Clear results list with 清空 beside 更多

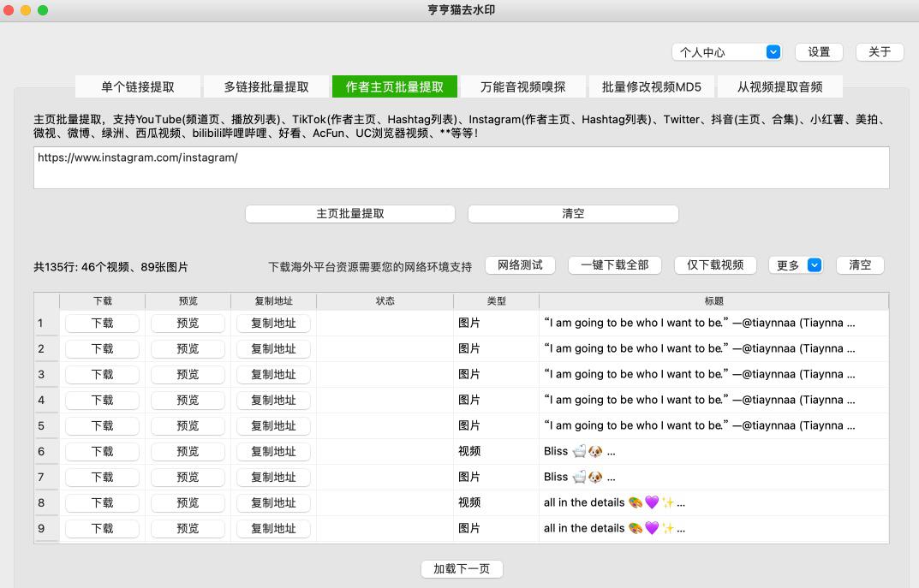pos(860,265)
